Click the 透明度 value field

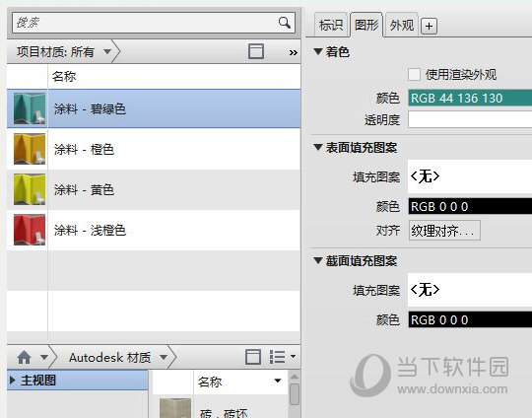coord(470,120)
